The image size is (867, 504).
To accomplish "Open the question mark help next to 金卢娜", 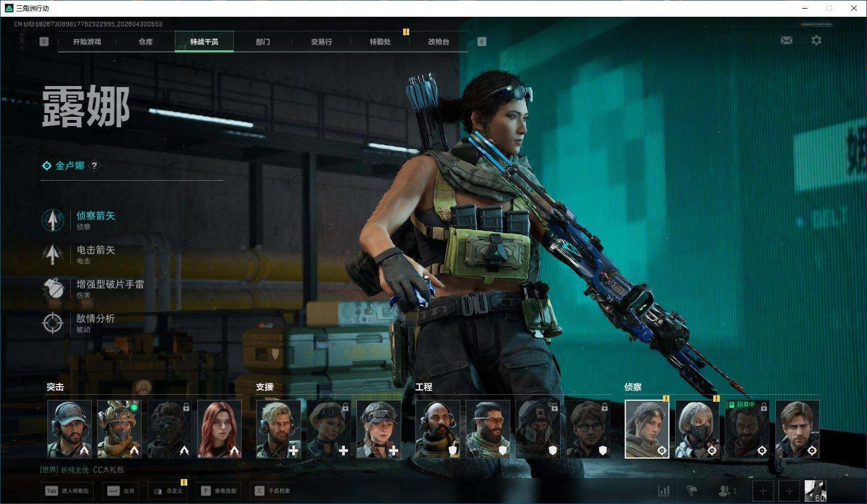I will (94, 166).
